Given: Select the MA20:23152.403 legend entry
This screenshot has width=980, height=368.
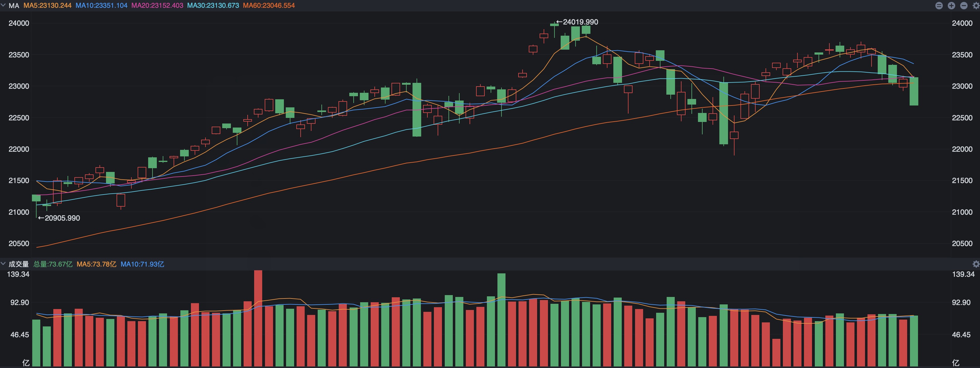Looking at the screenshot, I should (157, 5).
